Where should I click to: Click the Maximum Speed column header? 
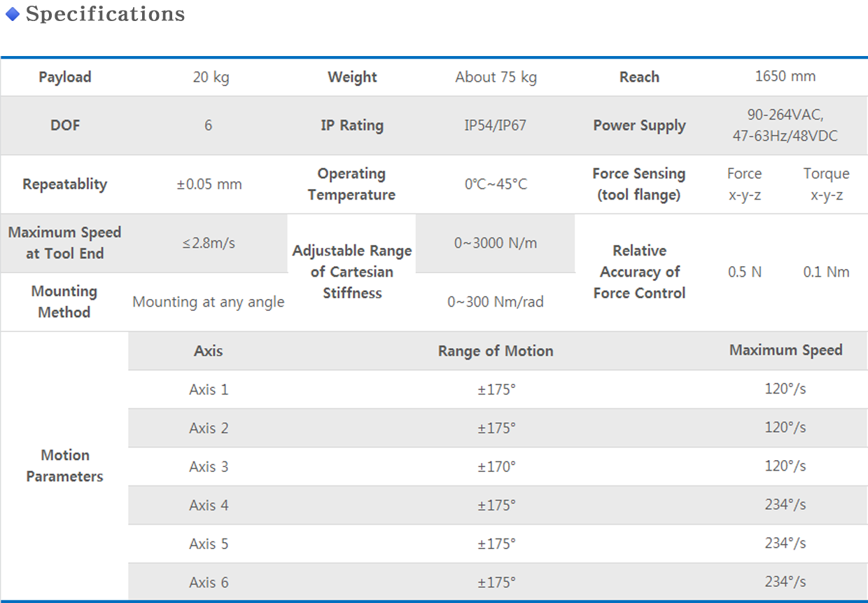tap(785, 350)
